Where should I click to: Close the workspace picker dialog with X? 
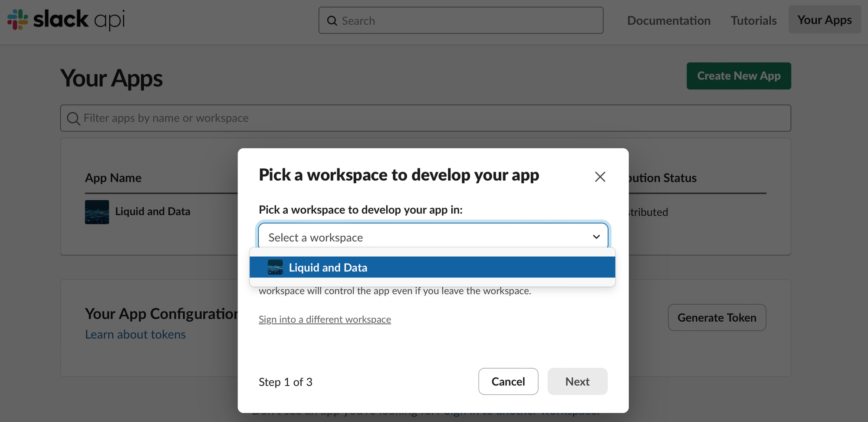(600, 177)
